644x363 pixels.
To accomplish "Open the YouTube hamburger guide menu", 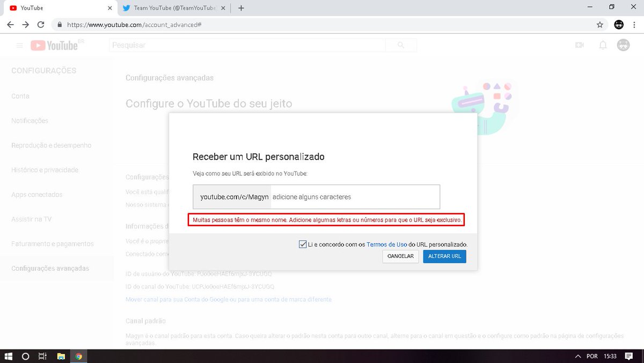I will point(19,46).
